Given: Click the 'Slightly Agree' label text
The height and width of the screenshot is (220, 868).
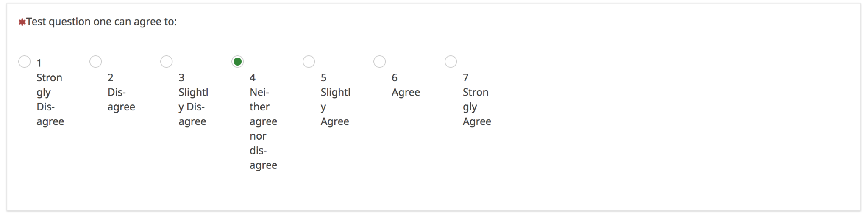Looking at the screenshot, I should [x=335, y=107].
